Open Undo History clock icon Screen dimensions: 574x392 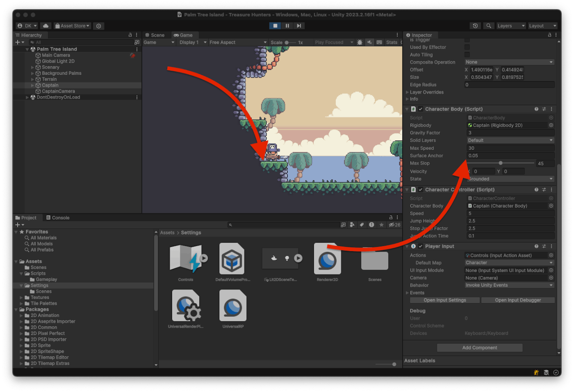coord(475,26)
